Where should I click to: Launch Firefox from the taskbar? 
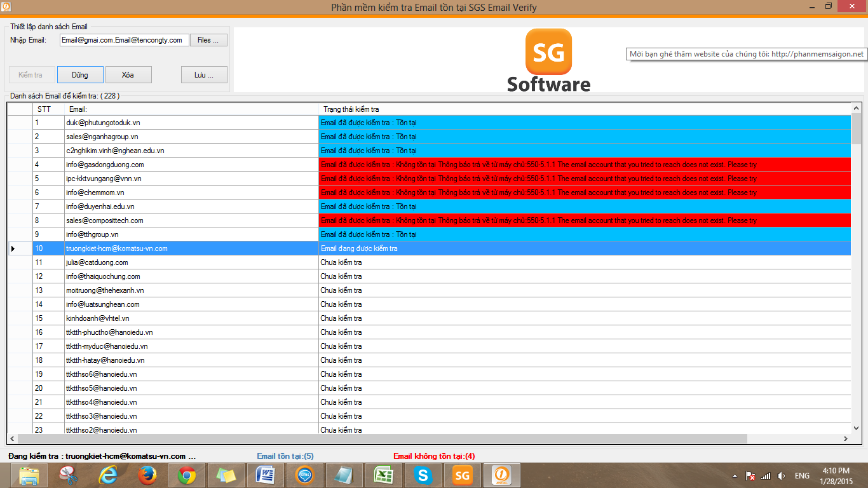pyautogui.click(x=147, y=475)
